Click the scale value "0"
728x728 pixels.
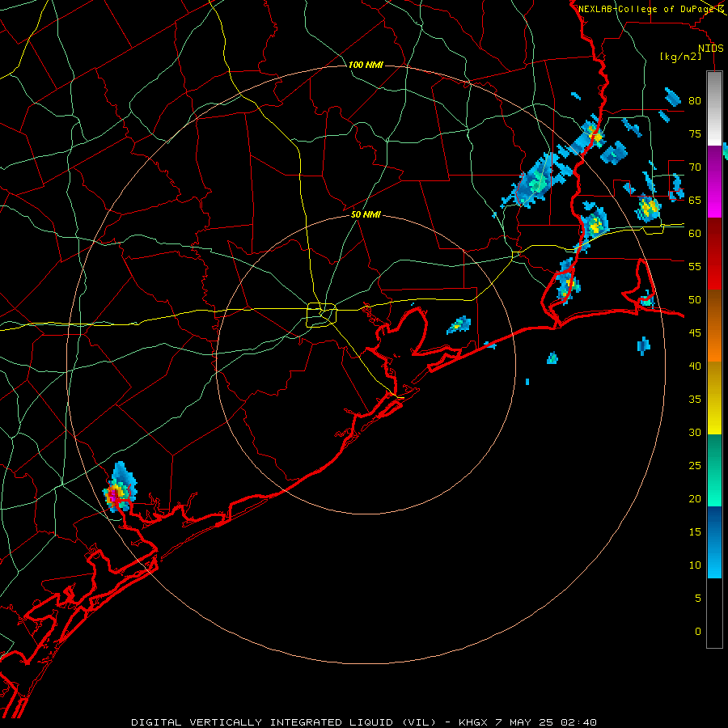(698, 632)
